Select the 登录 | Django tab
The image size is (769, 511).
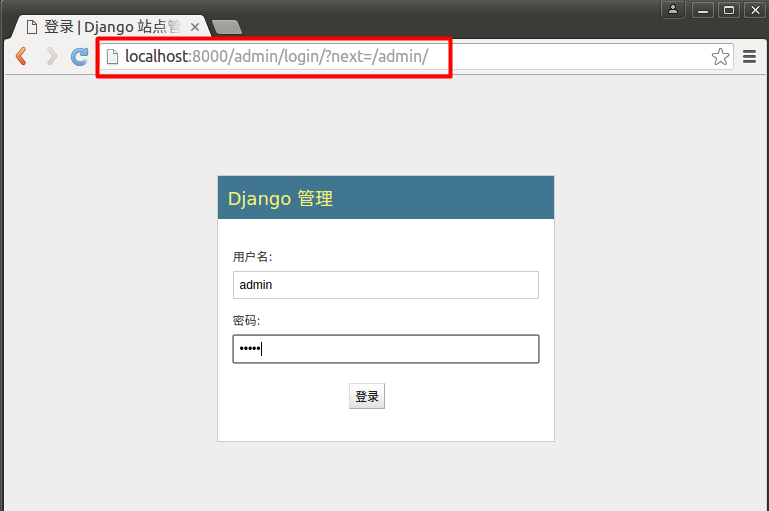pyautogui.click(x=110, y=26)
